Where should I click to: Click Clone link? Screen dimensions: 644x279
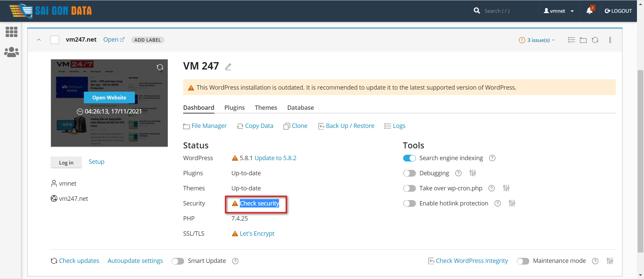[x=295, y=126]
